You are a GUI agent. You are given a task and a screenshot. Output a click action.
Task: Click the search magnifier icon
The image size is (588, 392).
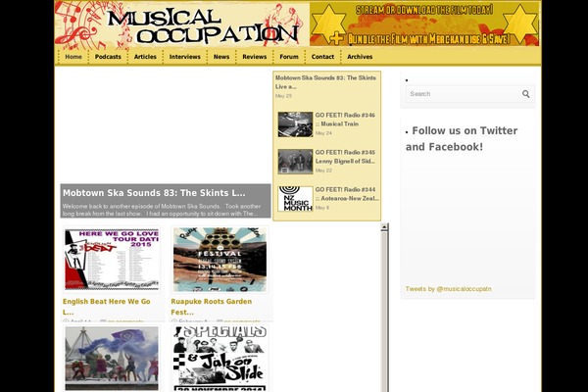525,94
